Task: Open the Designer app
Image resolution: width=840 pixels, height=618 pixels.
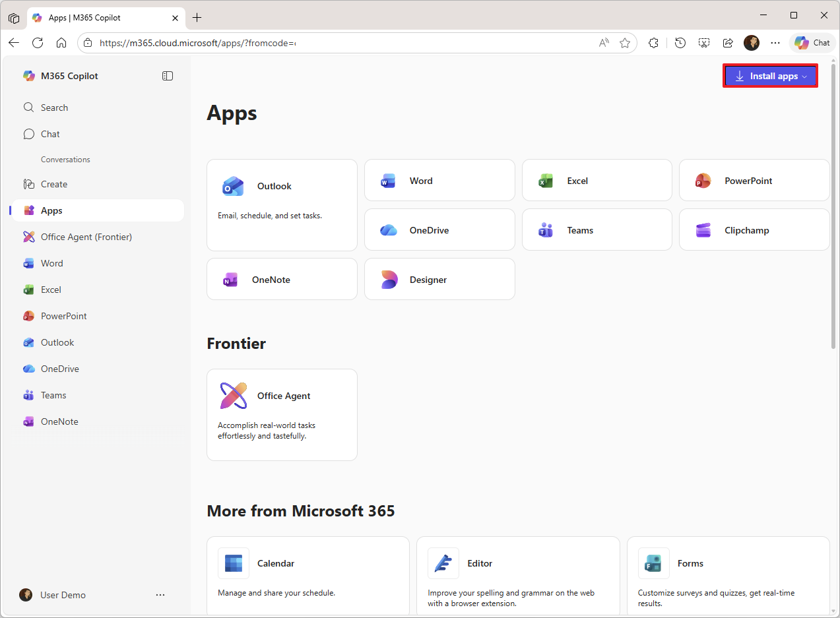Action: [x=439, y=279]
